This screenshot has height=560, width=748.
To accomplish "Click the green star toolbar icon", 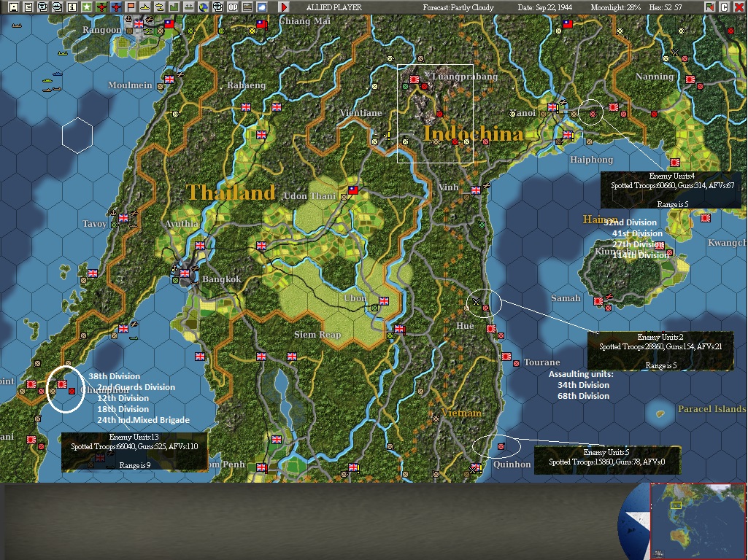I will pos(86,7).
